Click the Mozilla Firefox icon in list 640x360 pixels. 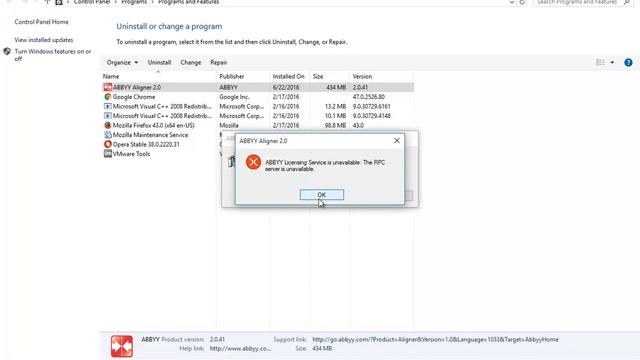pyautogui.click(x=107, y=125)
